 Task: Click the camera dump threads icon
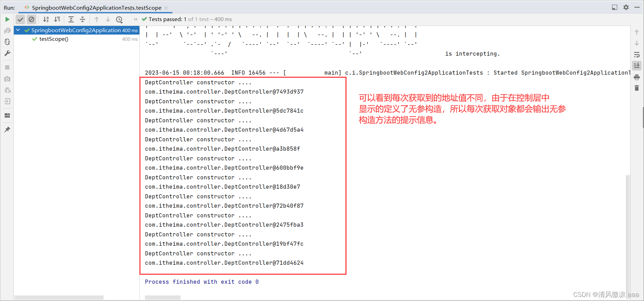tap(7, 79)
